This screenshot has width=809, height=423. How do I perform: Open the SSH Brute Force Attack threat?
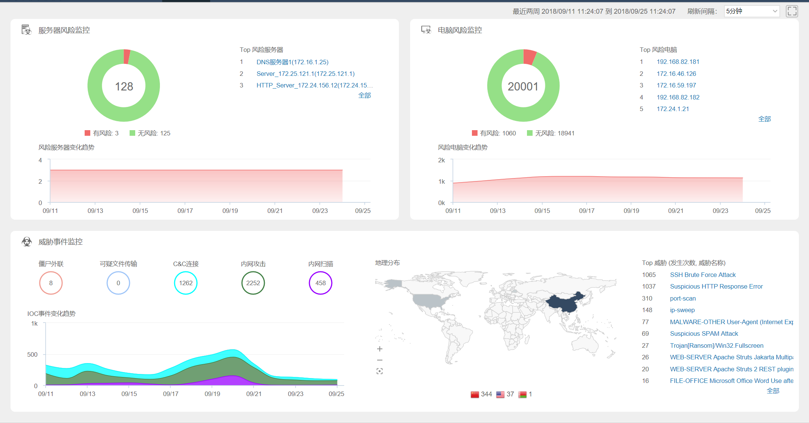[x=702, y=275]
